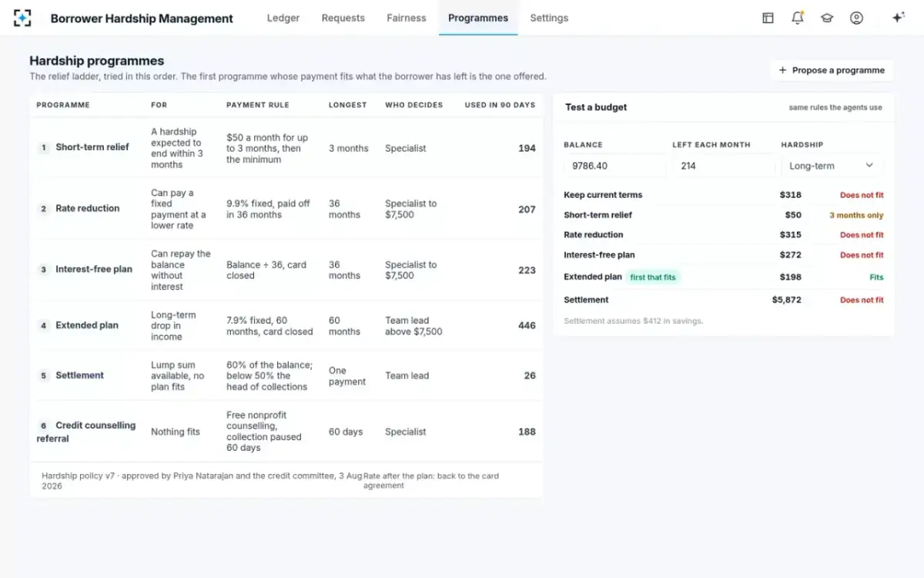Open the layout panel icon

768,18
